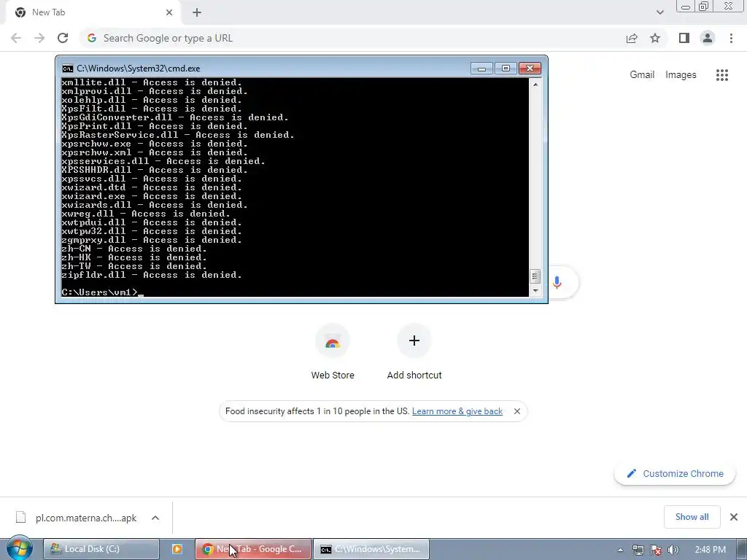
Task: Switch to Local Disk (C:) taskbar button
Action: click(101, 549)
